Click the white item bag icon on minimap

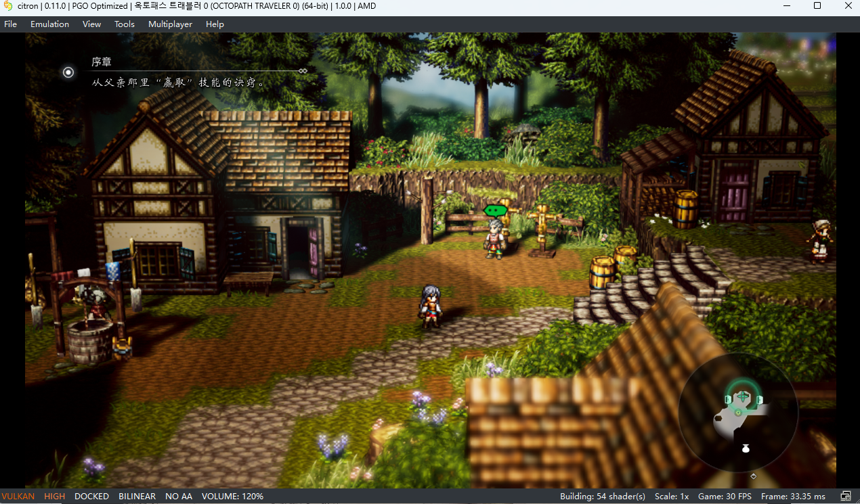point(746,448)
